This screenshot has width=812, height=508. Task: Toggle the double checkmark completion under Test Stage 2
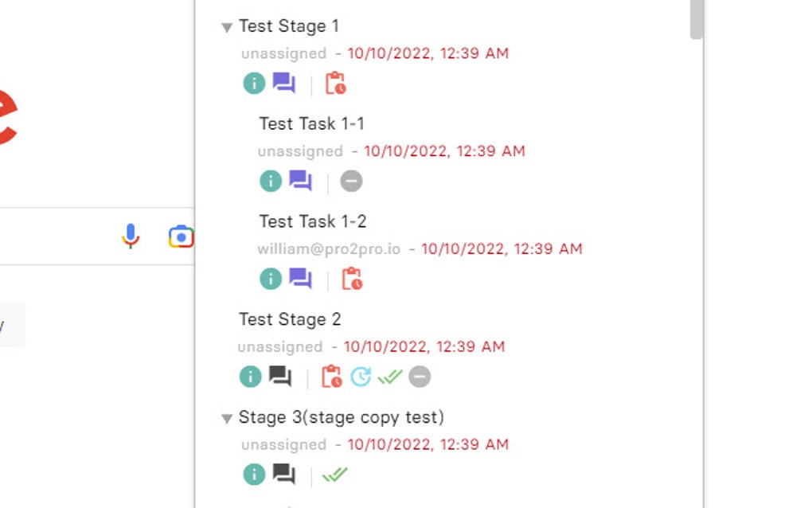click(392, 377)
